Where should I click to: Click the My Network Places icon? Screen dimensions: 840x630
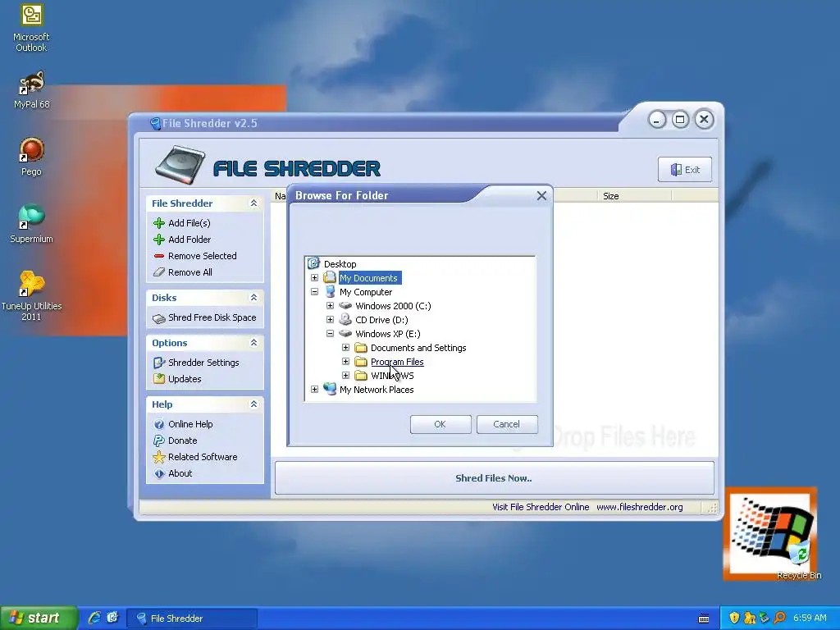(x=330, y=389)
